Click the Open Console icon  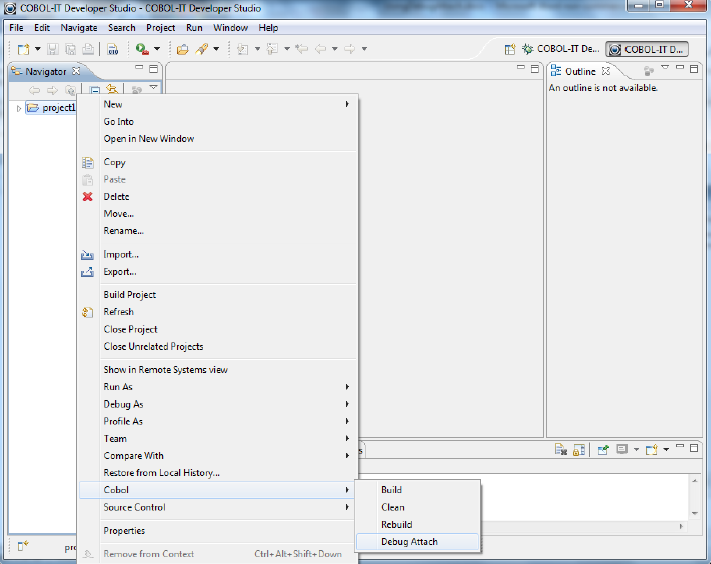pyautogui.click(x=652, y=450)
